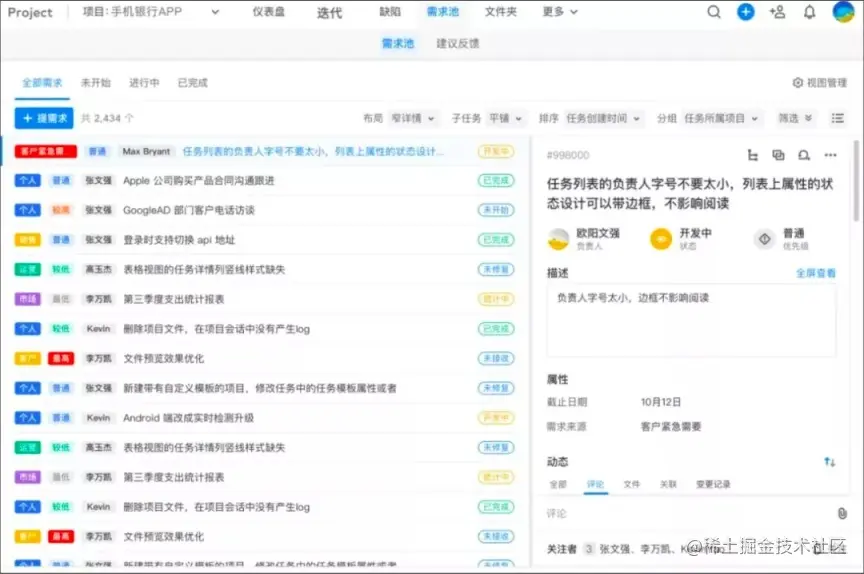Viewport: 864px width, 574px height.
Task: Select the 全部需求 tab
Action: (42, 83)
